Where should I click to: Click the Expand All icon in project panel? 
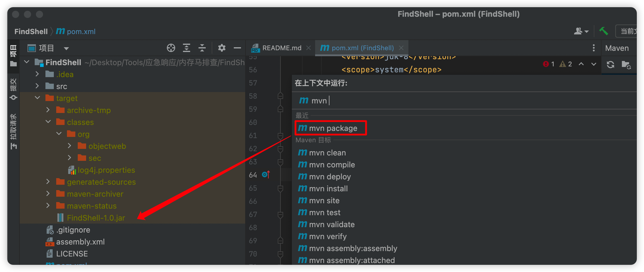tap(187, 48)
